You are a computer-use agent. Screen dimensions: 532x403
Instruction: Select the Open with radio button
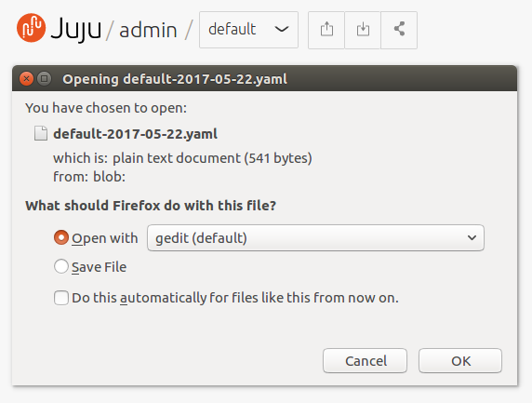61,237
